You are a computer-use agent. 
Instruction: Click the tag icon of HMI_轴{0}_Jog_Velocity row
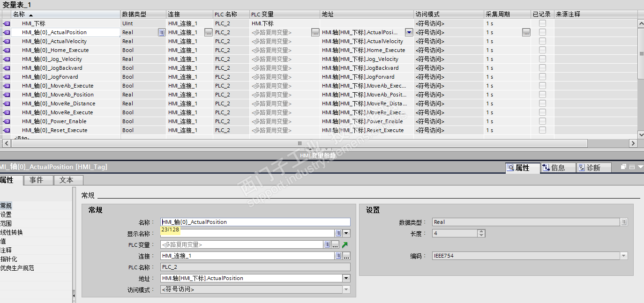6,59
